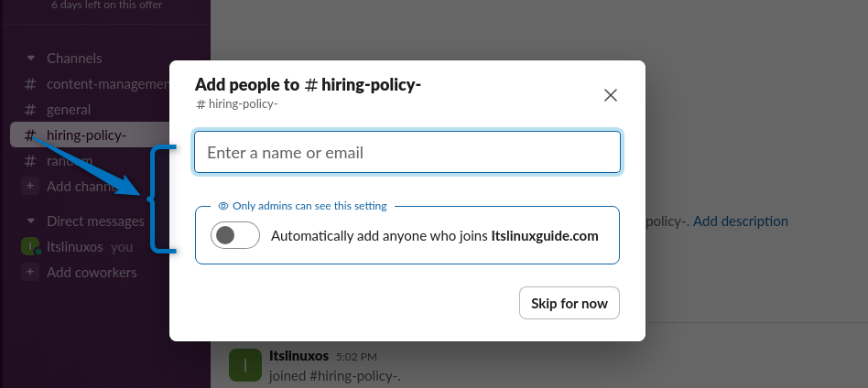Viewport: 868px width, 388px height.
Task: Click the plus icon beside Add channels
Action: (30, 187)
